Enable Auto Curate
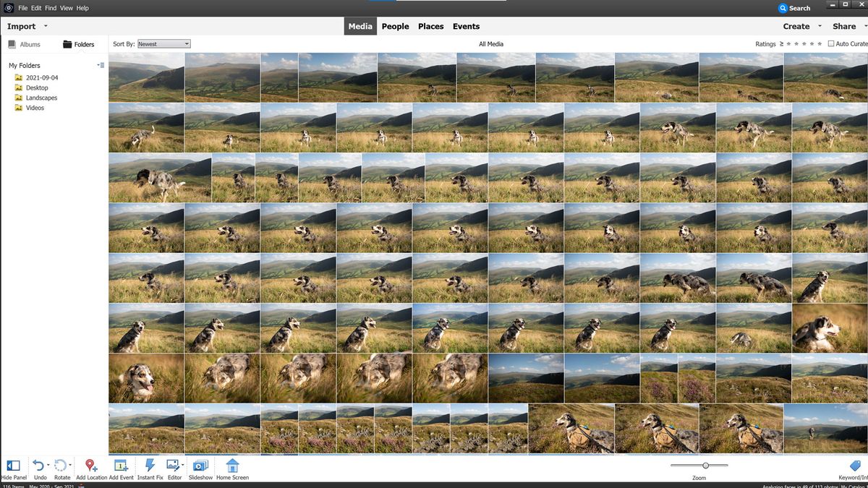Image resolution: width=868 pixels, height=488 pixels. coord(832,43)
